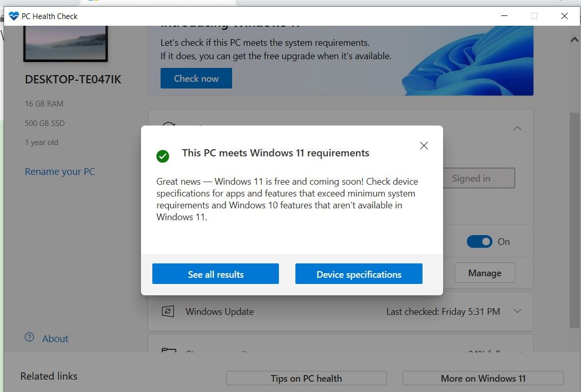The height and width of the screenshot is (392, 581).
Task: Click the scrollbar up arrow
Action: coord(575,40)
